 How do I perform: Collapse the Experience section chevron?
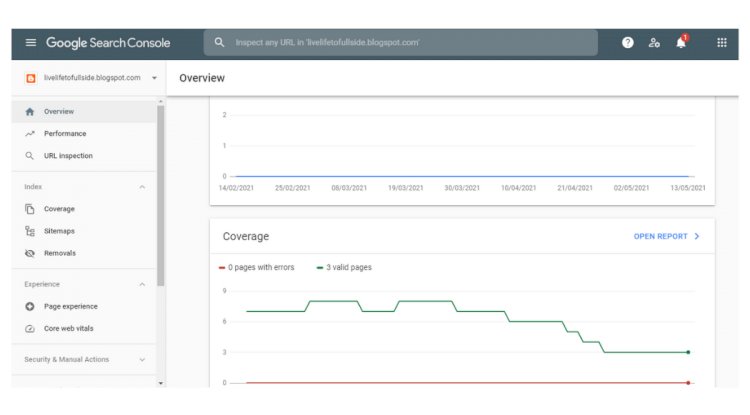142,284
